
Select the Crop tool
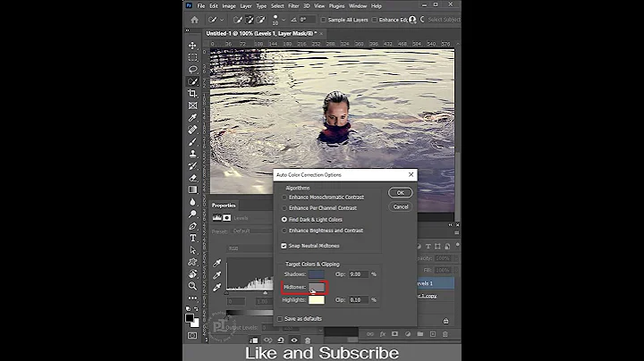click(x=192, y=94)
